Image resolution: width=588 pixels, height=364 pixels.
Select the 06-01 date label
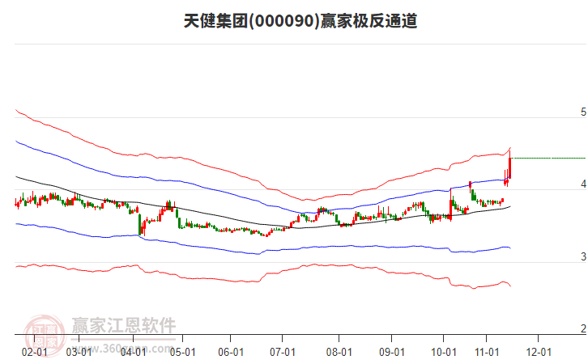[231, 352]
